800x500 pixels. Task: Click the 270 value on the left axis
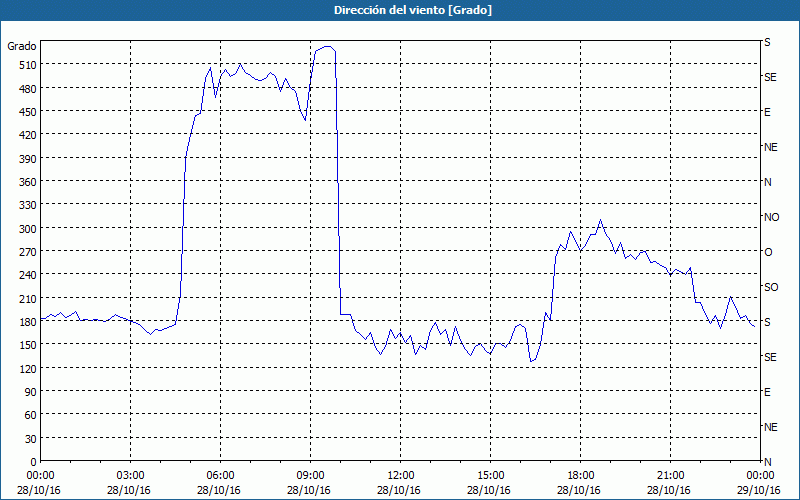28,252
